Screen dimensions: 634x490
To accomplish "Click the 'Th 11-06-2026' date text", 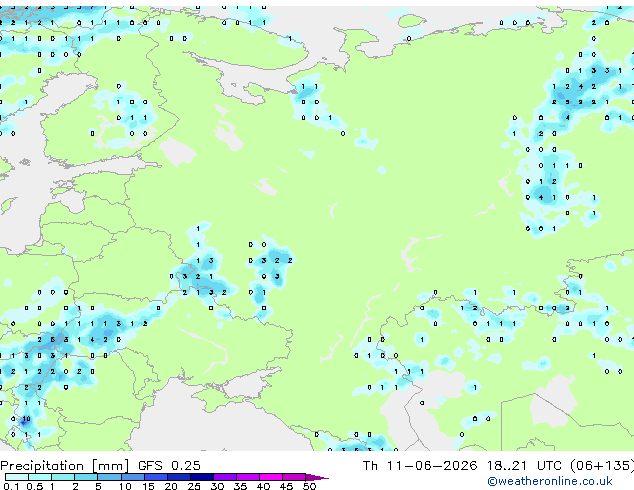I will point(420,465).
